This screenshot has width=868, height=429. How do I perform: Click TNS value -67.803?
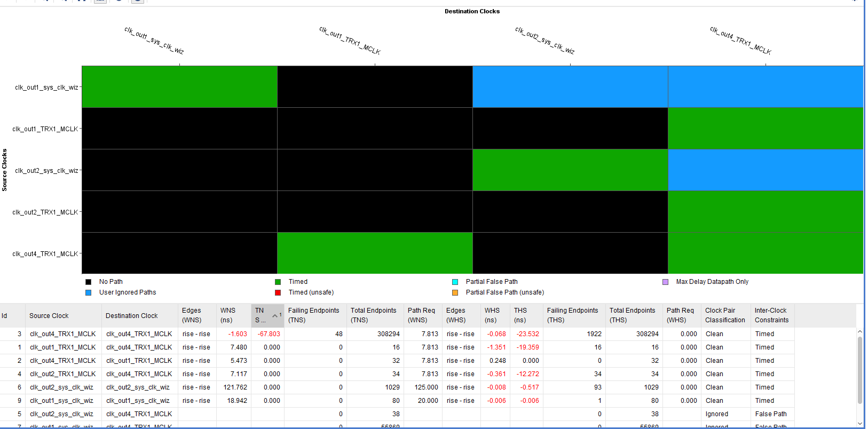[269, 334]
